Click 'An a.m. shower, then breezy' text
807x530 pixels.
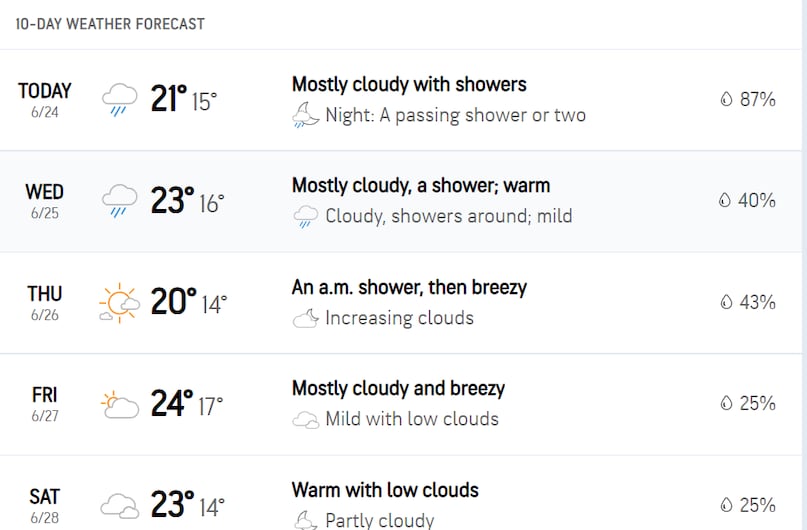tap(409, 287)
